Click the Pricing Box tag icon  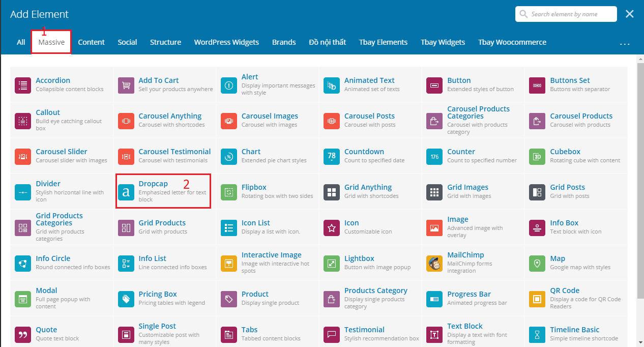pos(126,299)
